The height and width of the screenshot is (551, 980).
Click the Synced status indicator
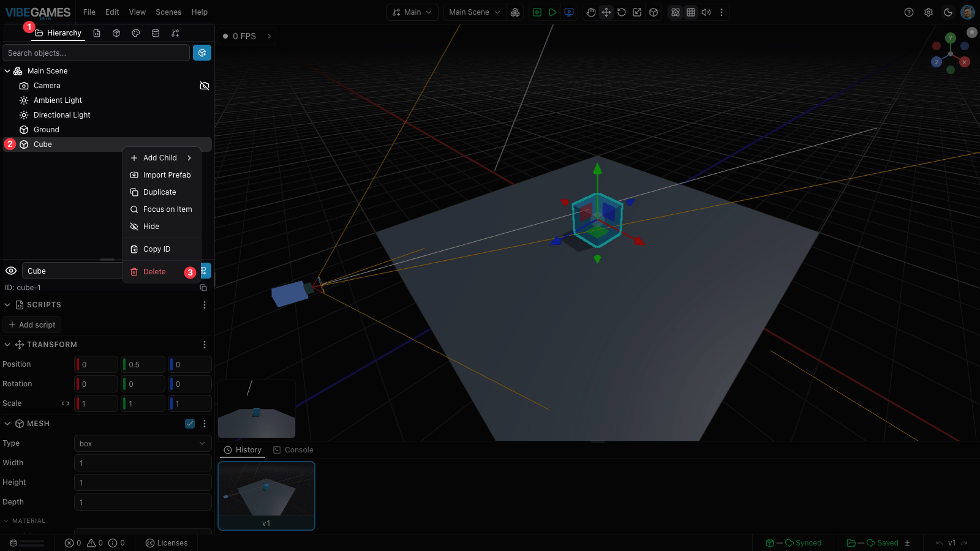tap(793, 543)
